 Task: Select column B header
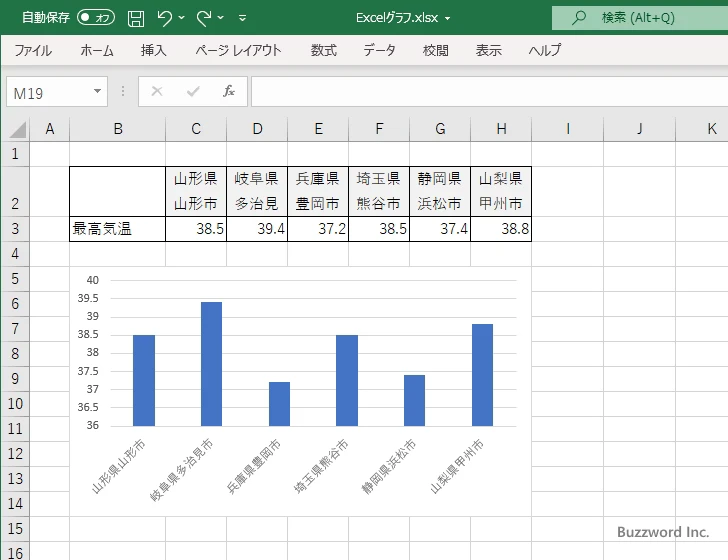[117, 129]
